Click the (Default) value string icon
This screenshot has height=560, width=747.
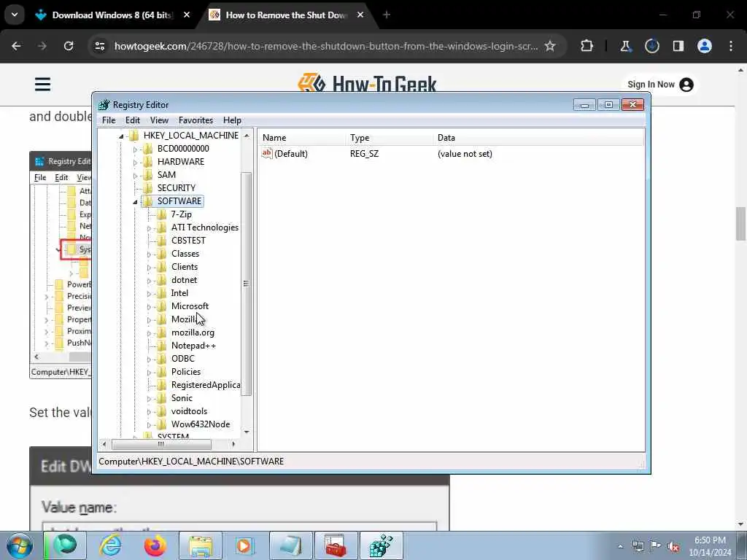(267, 153)
